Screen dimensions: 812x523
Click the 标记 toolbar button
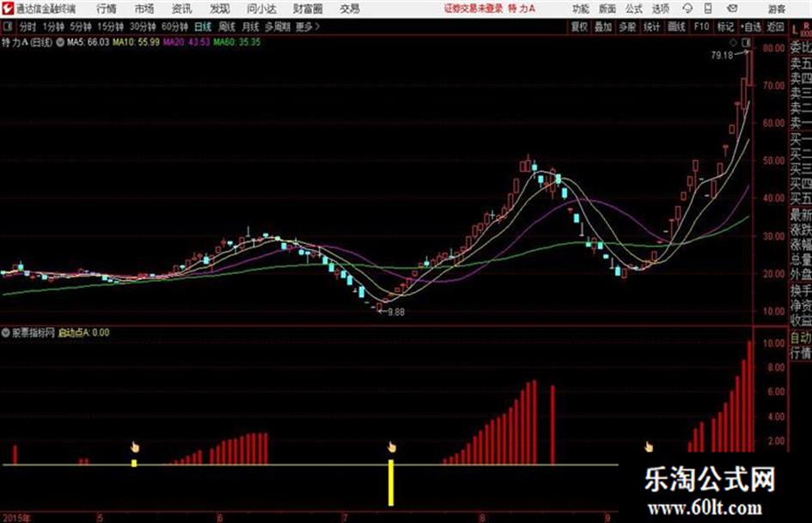[x=725, y=27]
